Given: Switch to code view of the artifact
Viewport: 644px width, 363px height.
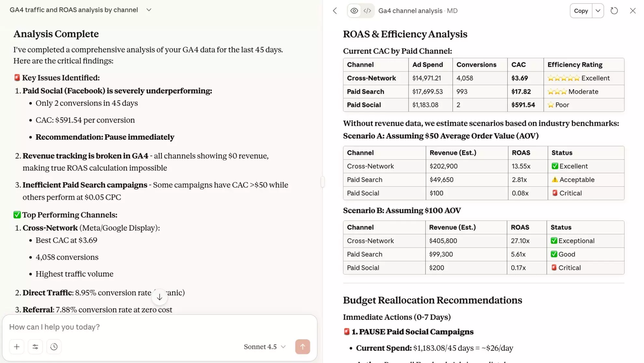Looking at the screenshot, I should (367, 10).
